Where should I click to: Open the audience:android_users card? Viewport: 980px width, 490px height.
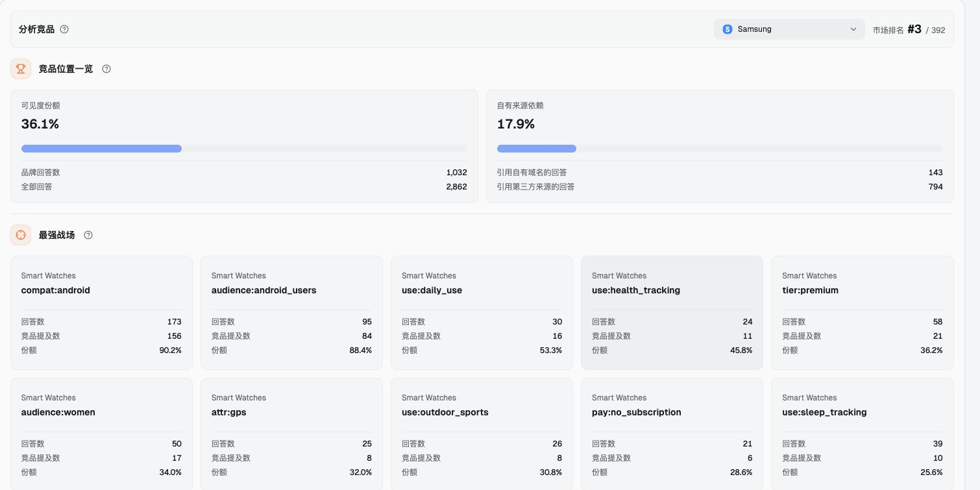click(x=291, y=313)
